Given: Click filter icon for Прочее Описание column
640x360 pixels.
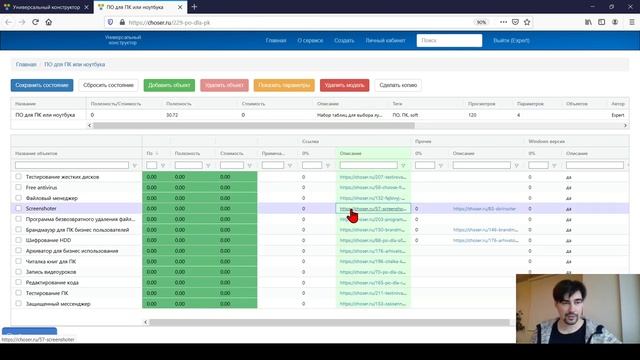Looking at the screenshot, I should (516, 166).
